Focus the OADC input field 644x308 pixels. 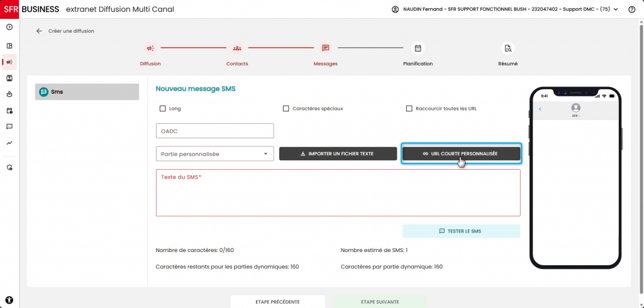215,131
